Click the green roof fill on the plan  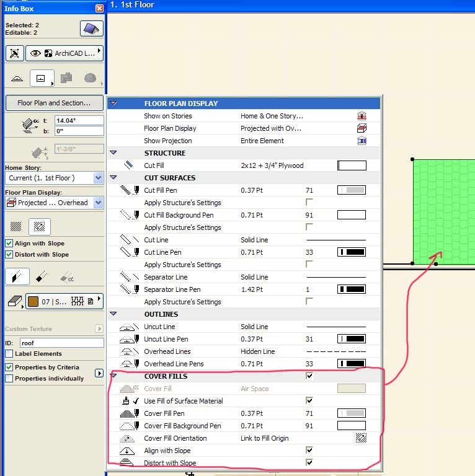click(444, 211)
